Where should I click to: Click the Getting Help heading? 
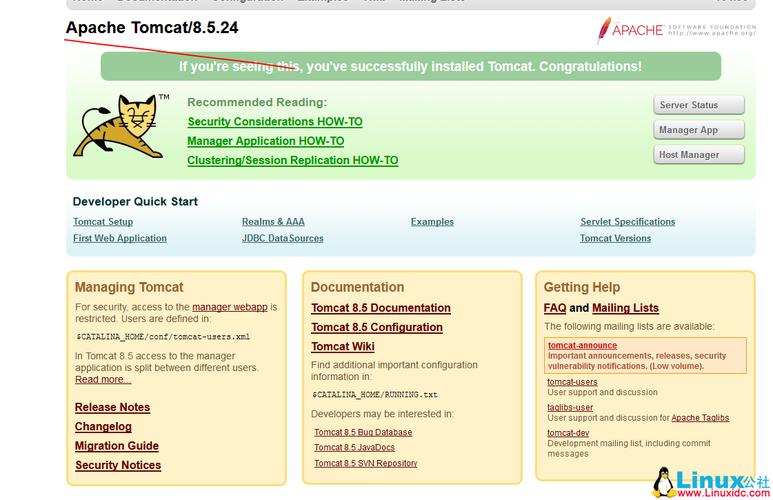coord(582,287)
